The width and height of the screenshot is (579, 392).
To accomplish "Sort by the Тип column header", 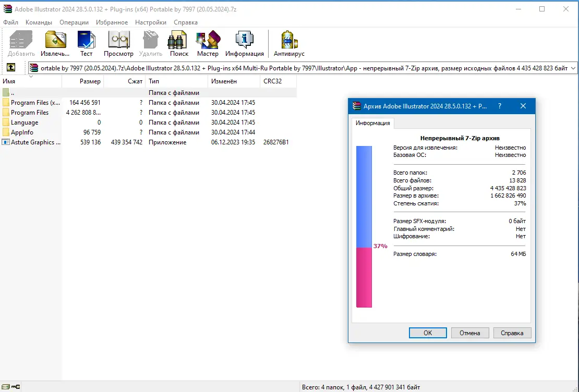I will pos(177,81).
